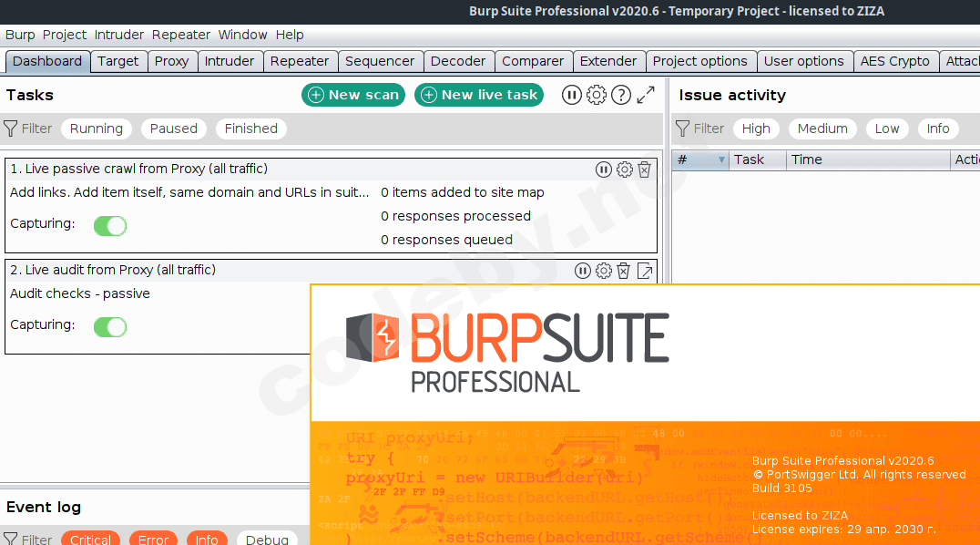Click Task column header in Issue activity
Image resolution: width=980 pixels, height=545 pixels.
tap(757, 160)
